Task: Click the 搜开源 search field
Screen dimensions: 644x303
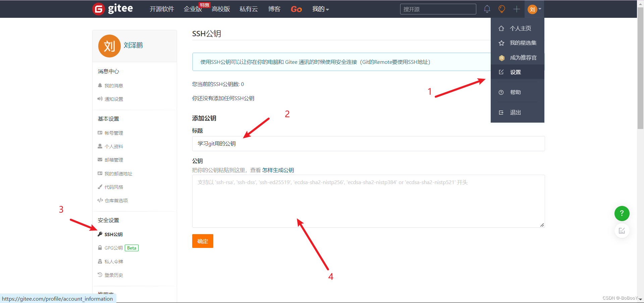Action: pos(438,9)
